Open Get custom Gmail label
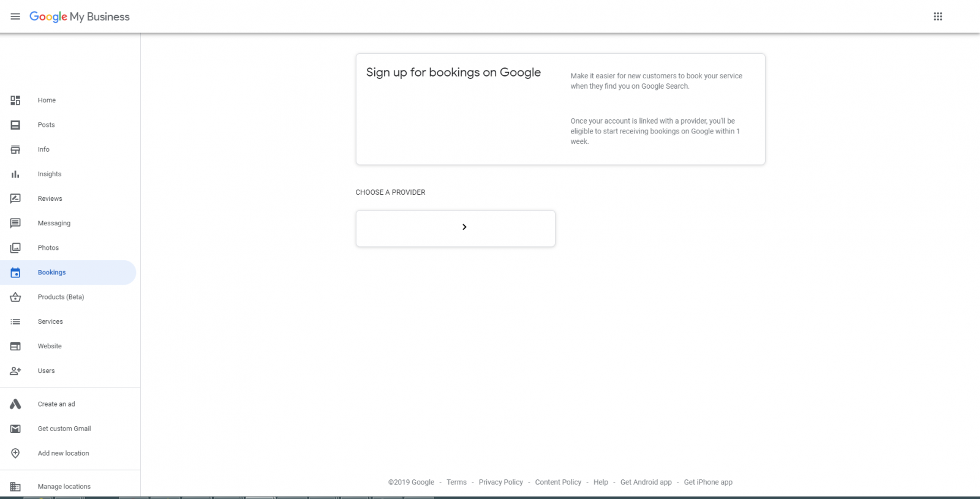This screenshot has width=980, height=499. click(x=64, y=429)
